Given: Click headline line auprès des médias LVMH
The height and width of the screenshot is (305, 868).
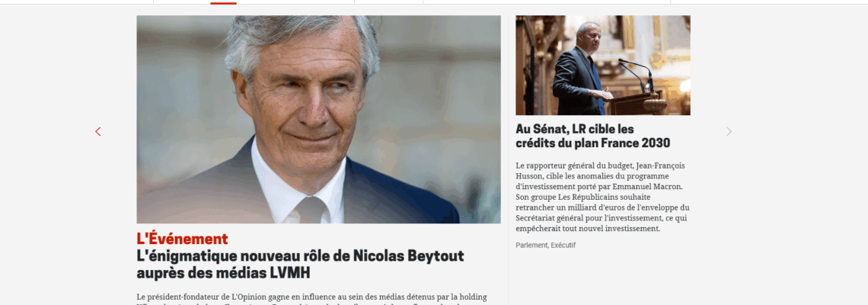Looking at the screenshot, I should 224,274.
